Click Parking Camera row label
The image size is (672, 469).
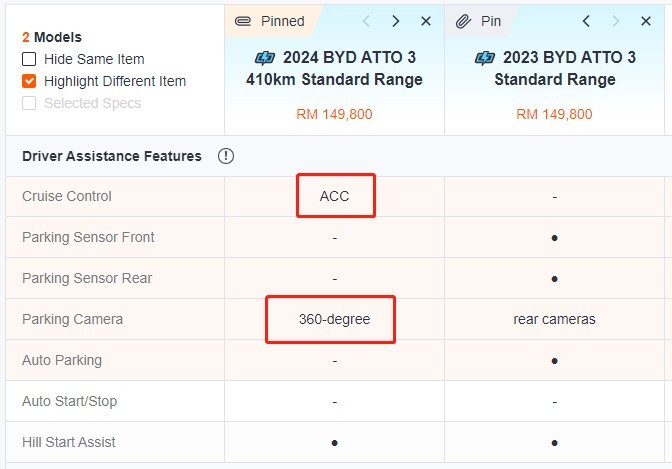click(72, 319)
